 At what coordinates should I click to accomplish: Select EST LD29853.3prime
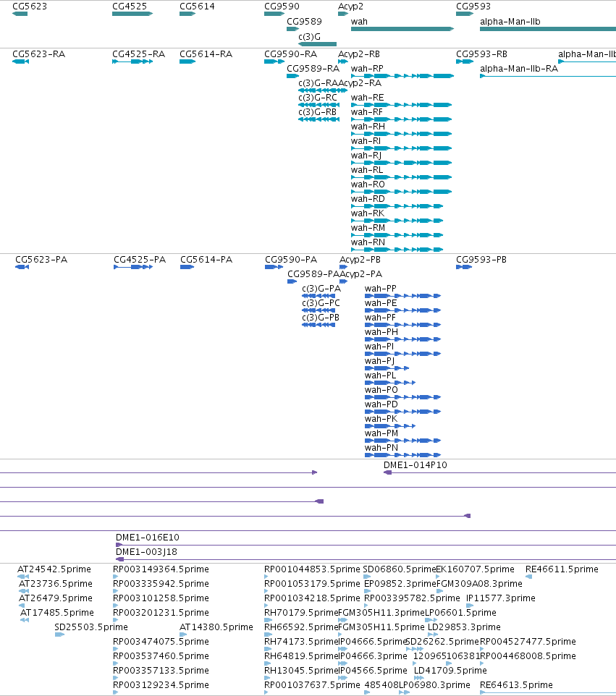464,627
